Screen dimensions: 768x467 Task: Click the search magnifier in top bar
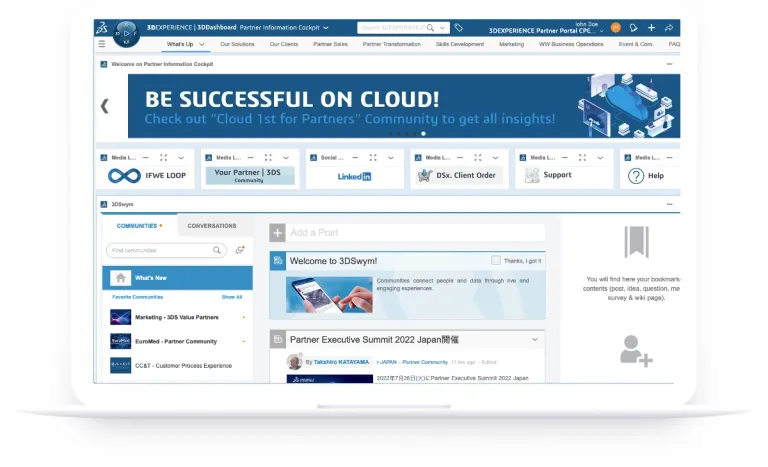tap(430, 28)
